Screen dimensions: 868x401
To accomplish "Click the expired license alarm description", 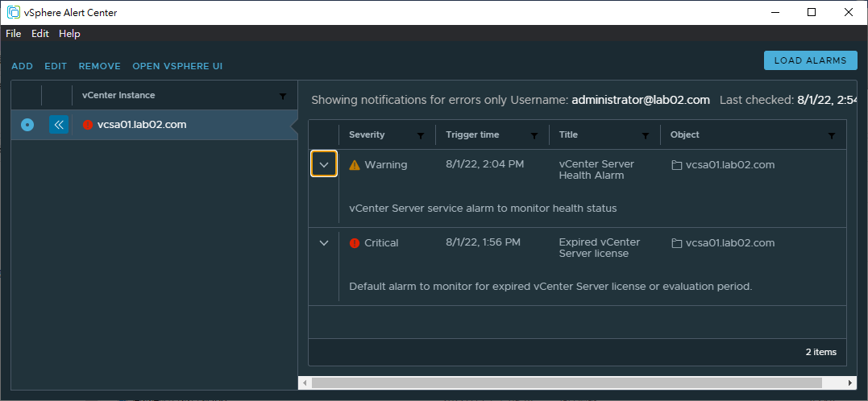I will (550, 287).
